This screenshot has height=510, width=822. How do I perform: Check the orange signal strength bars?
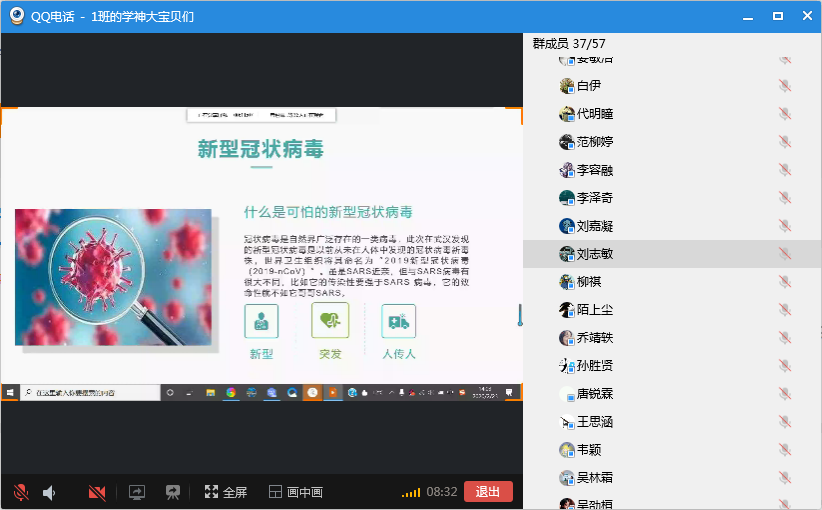coord(411,492)
